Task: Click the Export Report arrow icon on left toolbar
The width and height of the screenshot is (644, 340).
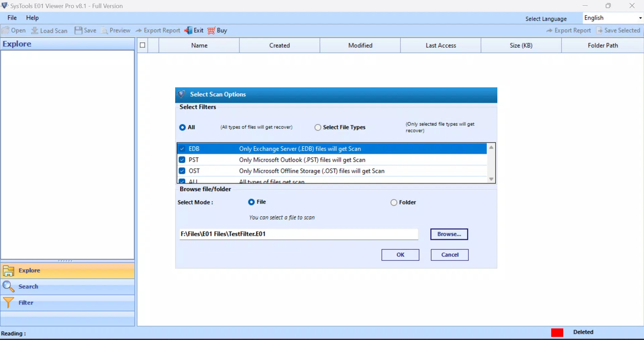Action: point(138,31)
